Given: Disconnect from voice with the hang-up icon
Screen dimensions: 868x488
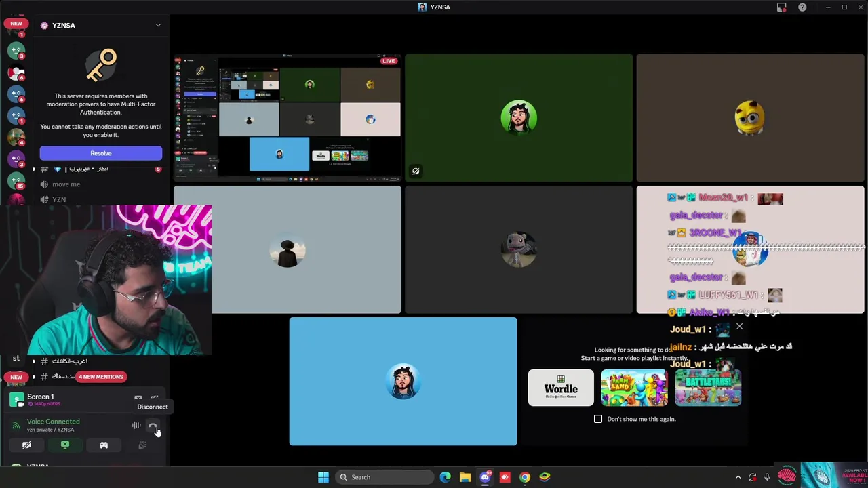Looking at the screenshot, I should 153,426.
